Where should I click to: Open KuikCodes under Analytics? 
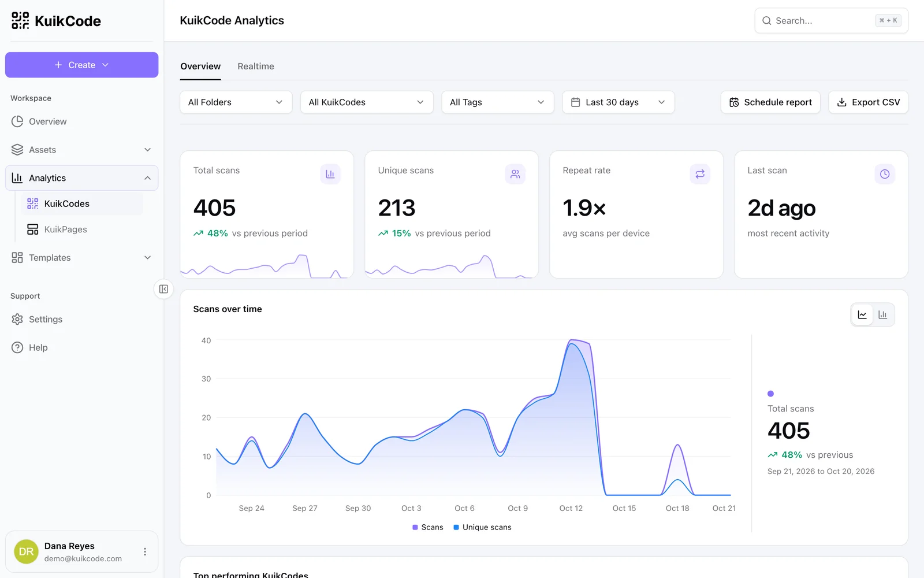click(x=82, y=203)
